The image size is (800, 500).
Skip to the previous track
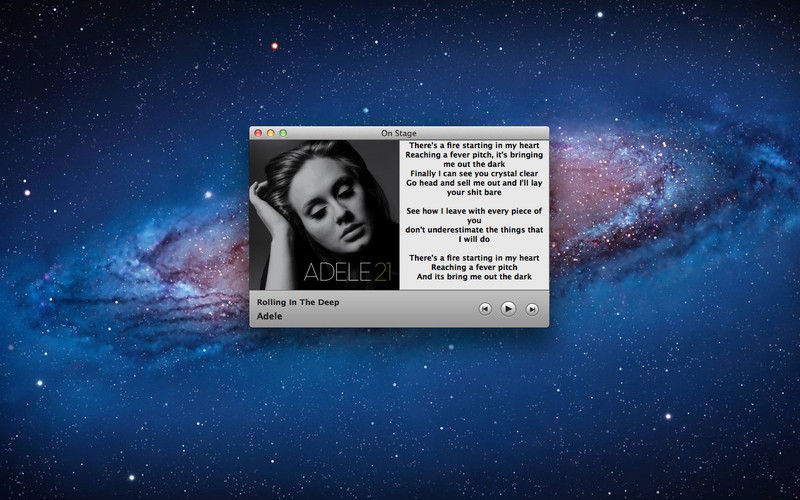485,309
